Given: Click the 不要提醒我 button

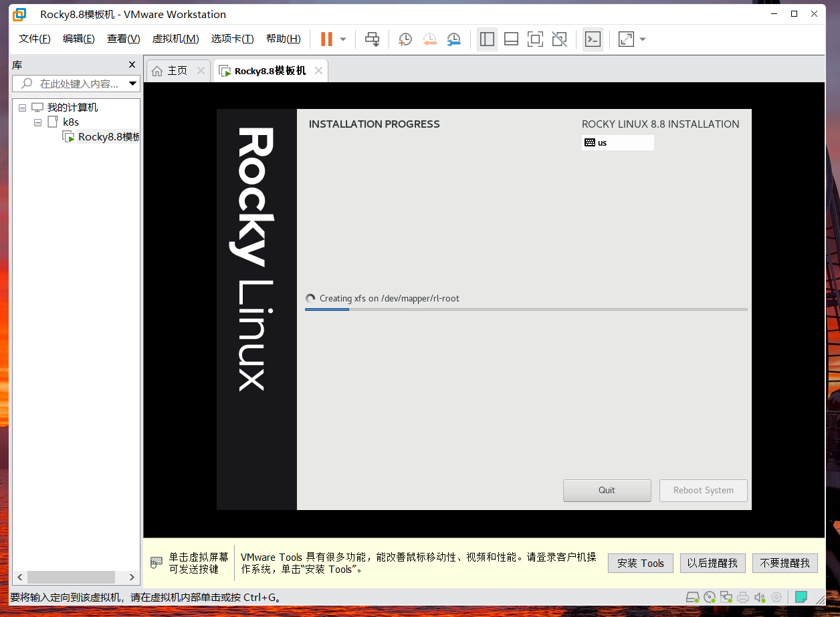Looking at the screenshot, I should 785,564.
